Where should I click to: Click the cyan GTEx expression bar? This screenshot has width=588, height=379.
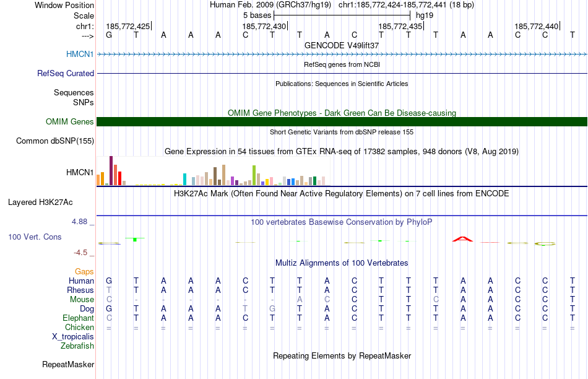click(x=184, y=180)
